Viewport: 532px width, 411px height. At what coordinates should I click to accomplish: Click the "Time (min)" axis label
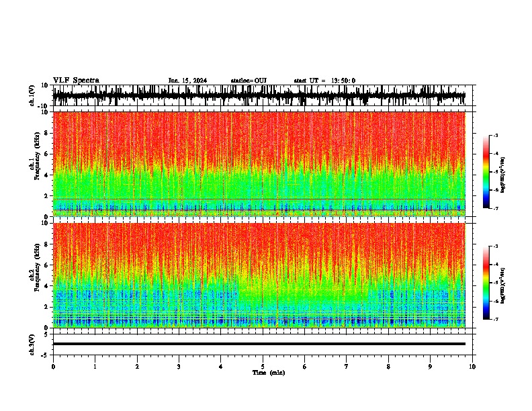[269, 373]
